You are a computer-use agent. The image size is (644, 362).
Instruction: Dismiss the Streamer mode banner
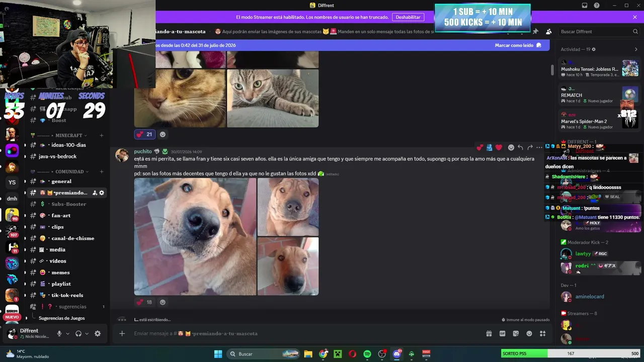(x=635, y=17)
